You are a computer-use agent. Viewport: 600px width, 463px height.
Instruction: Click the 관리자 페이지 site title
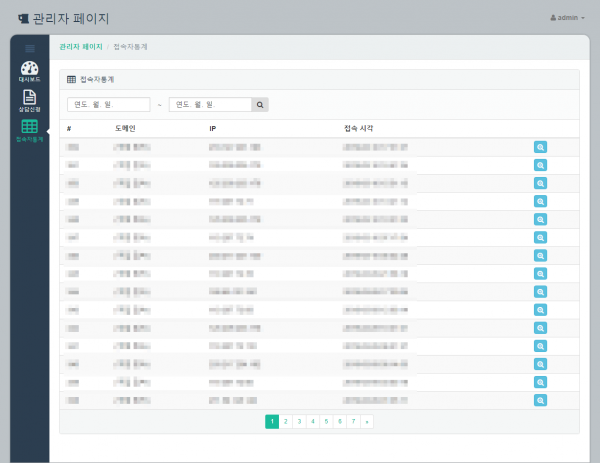[71, 18]
